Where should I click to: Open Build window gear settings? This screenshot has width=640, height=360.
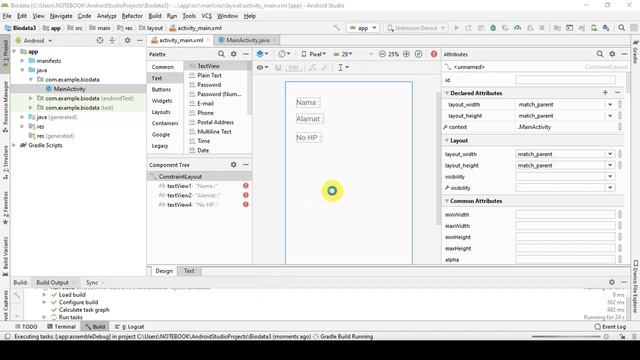click(611, 282)
